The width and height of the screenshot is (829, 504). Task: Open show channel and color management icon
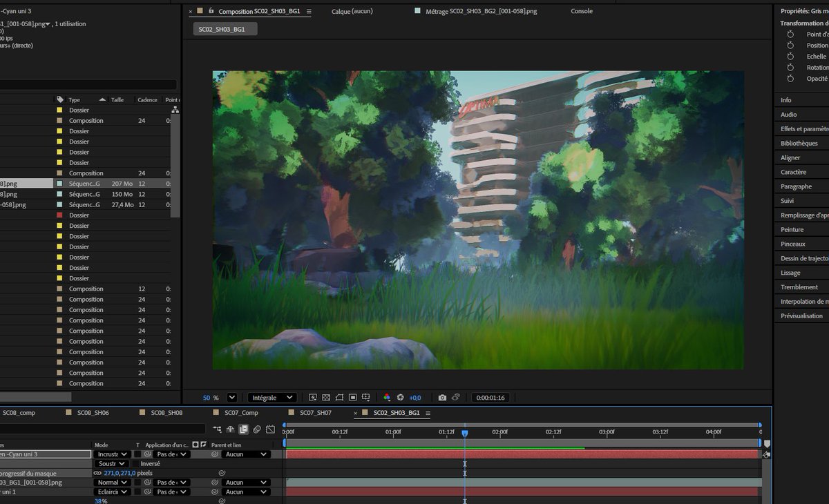(387, 398)
